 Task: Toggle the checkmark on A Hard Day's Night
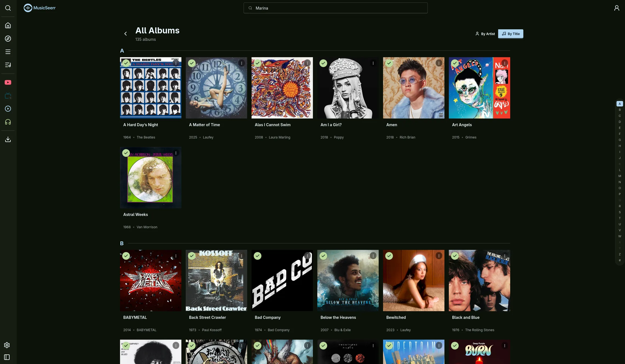tap(126, 63)
